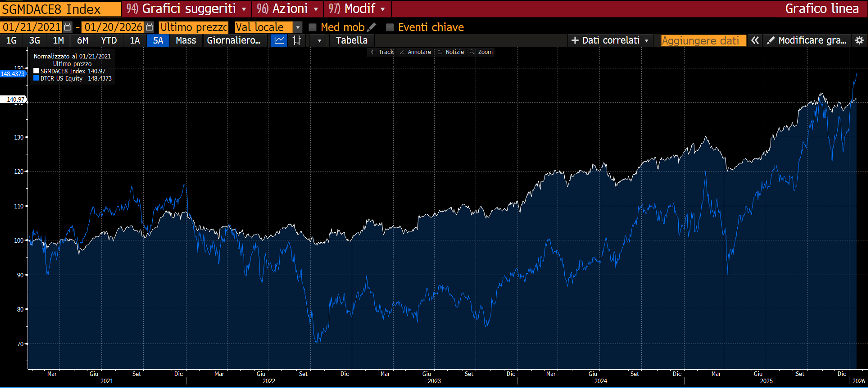Toggle the Eventi chiave checkbox
Viewport: 868px width, 388px height.
[390, 27]
